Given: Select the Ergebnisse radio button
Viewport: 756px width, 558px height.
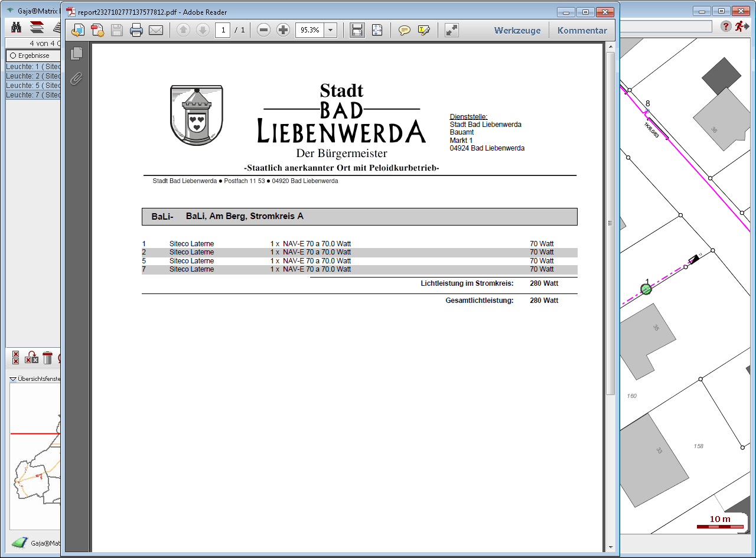Looking at the screenshot, I should [x=12, y=56].
